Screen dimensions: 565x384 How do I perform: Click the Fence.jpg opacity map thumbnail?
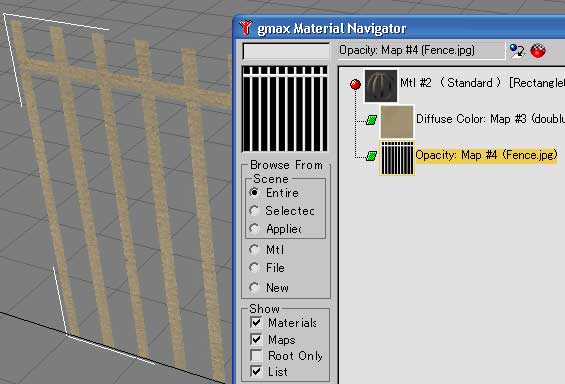tap(397, 158)
